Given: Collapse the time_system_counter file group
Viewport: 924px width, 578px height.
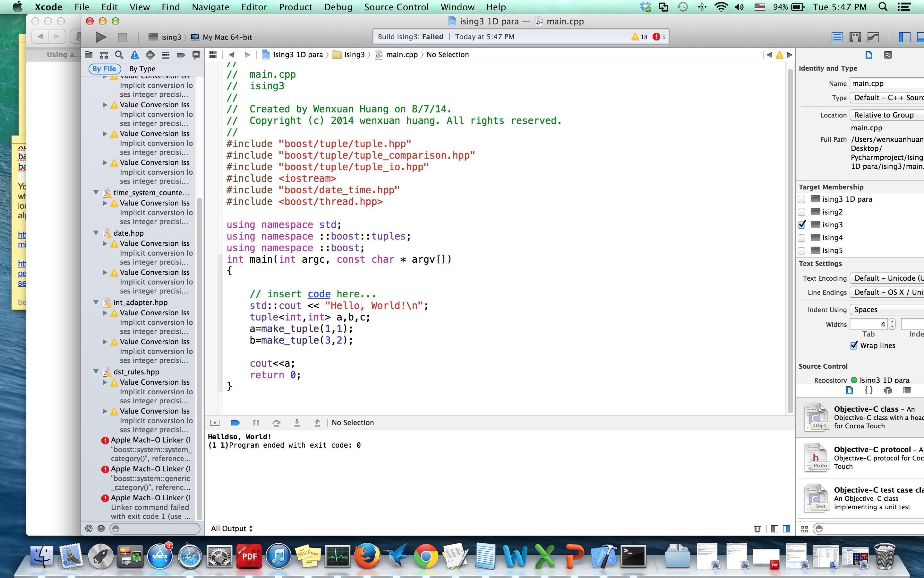Looking at the screenshot, I should (x=96, y=192).
